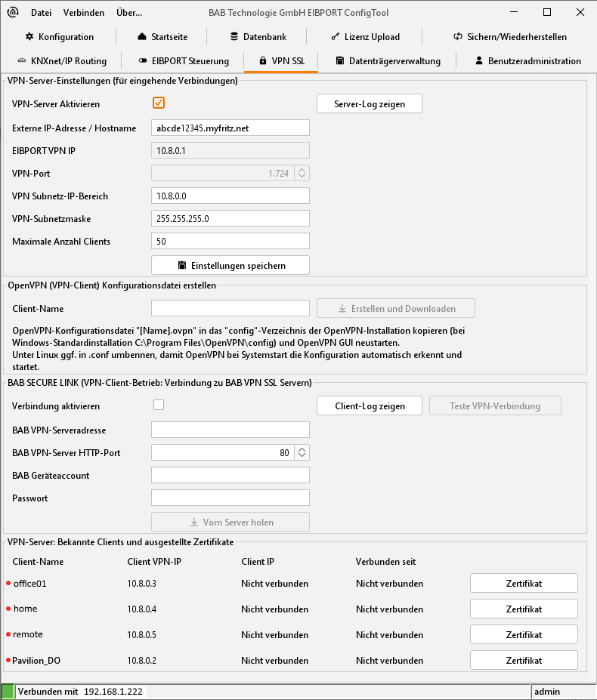Adjust BAB VPN-Server HTTP-Port stepper arrows
The width and height of the screenshot is (597, 700).
pyautogui.click(x=302, y=452)
